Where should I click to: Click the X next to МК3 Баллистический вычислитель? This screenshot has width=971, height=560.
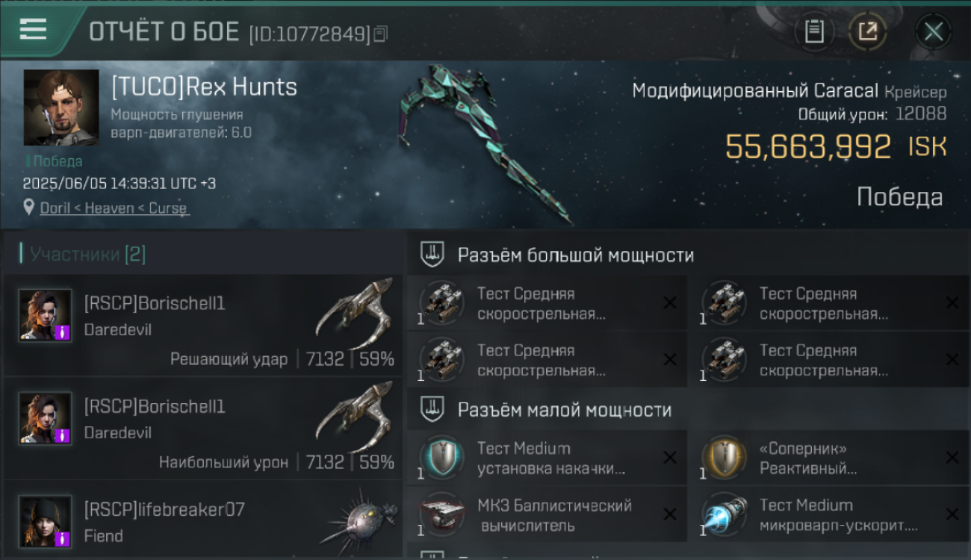point(670,514)
